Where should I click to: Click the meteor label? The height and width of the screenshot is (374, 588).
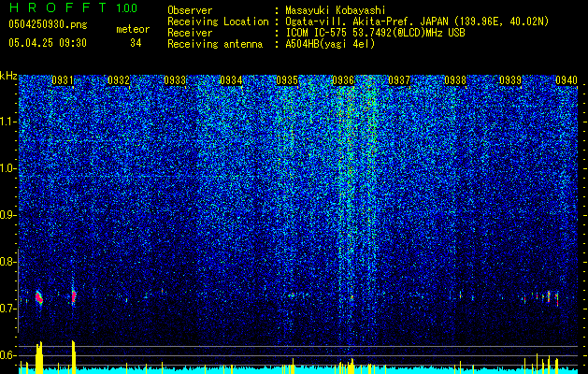pos(133,29)
